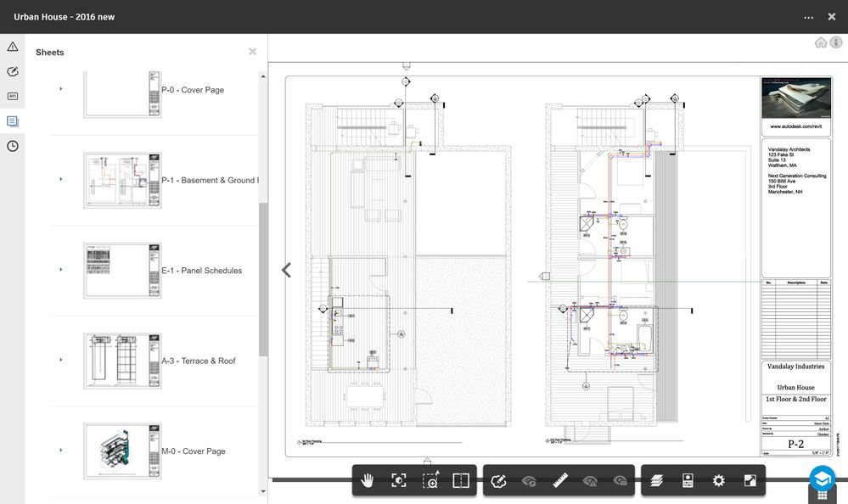Open the viewer Settings gear
The height and width of the screenshot is (504, 848).
[x=718, y=480]
